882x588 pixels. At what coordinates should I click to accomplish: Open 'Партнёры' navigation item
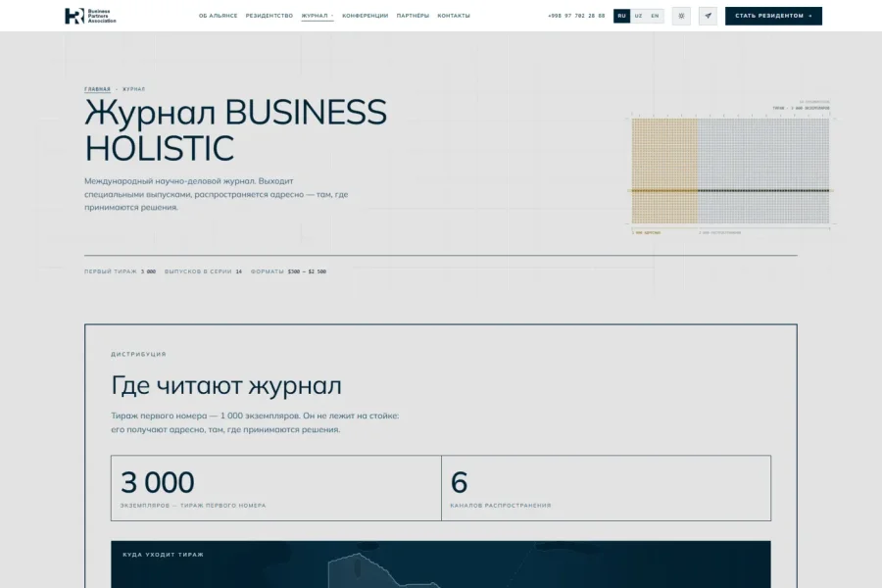click(413, 16)
